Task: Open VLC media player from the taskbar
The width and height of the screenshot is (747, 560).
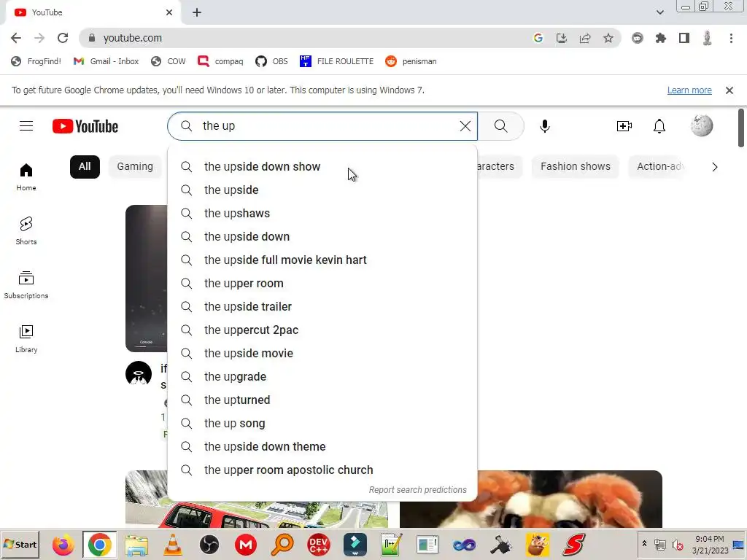Action: click(172, 545)
